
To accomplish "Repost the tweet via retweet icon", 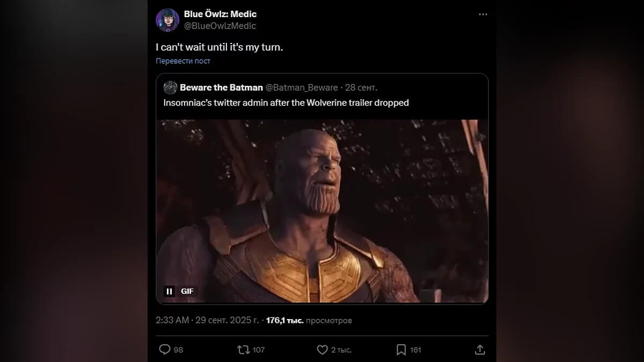I will pyautogui.click(x=243, y=350).
